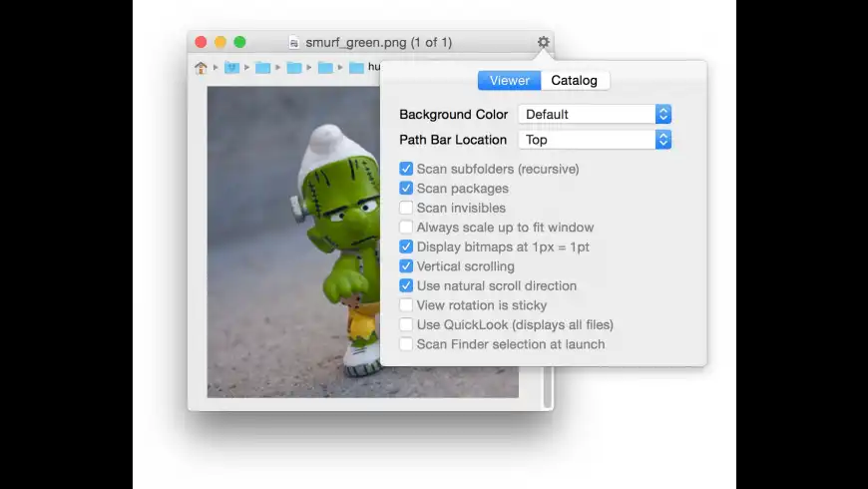Image resolution: width=868 pixels, height=489 pixels.
Task: Click the home icon in the path bar
Action: coord(202,68)
